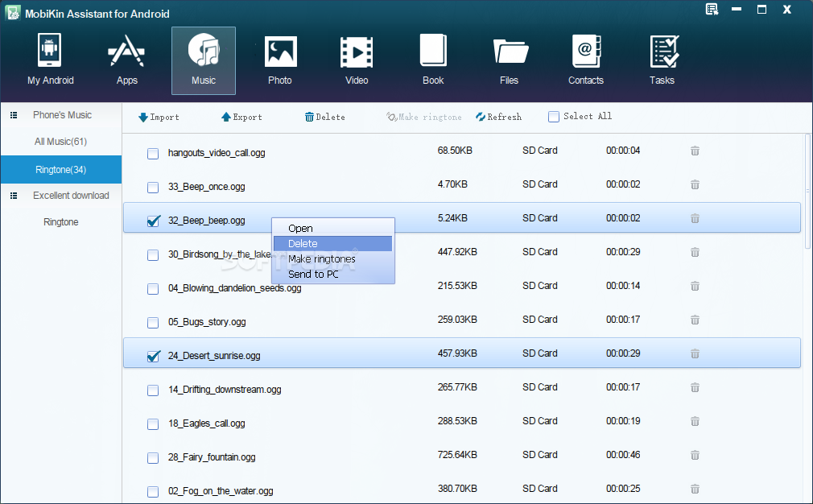Viewport: 813px width, 504px height.
Task: Remove 30_Birdsong_by_the_lake via trash icon
Action: [695, 252]
